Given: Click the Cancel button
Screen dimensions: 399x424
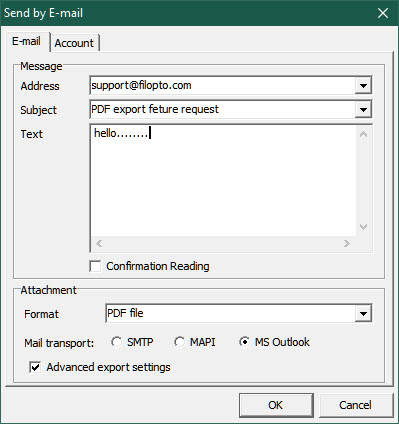Looking at the screenshot, I should [x=356, y=405].
